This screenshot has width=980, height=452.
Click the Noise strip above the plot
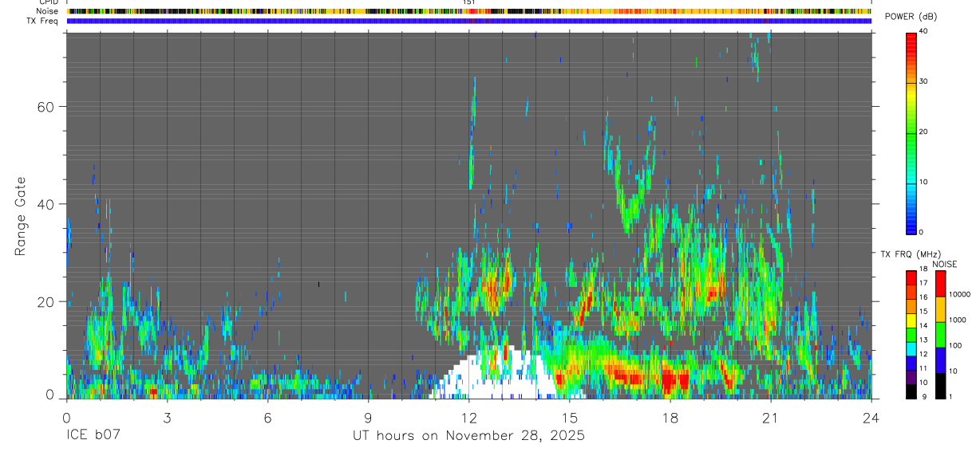(x=469, y=11)
